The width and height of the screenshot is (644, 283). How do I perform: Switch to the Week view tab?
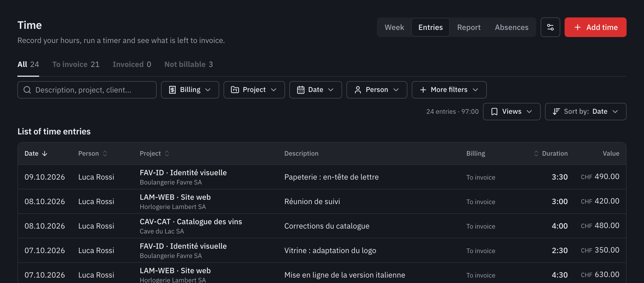pos(394,27)
